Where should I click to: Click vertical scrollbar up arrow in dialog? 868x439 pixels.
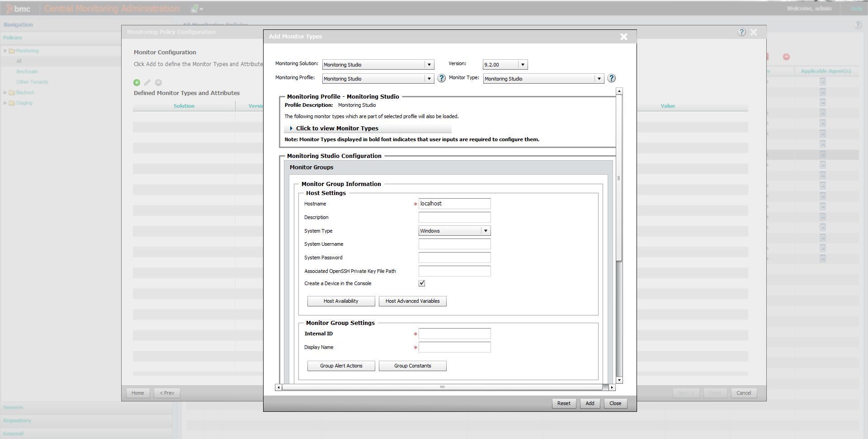pos(619,91)
